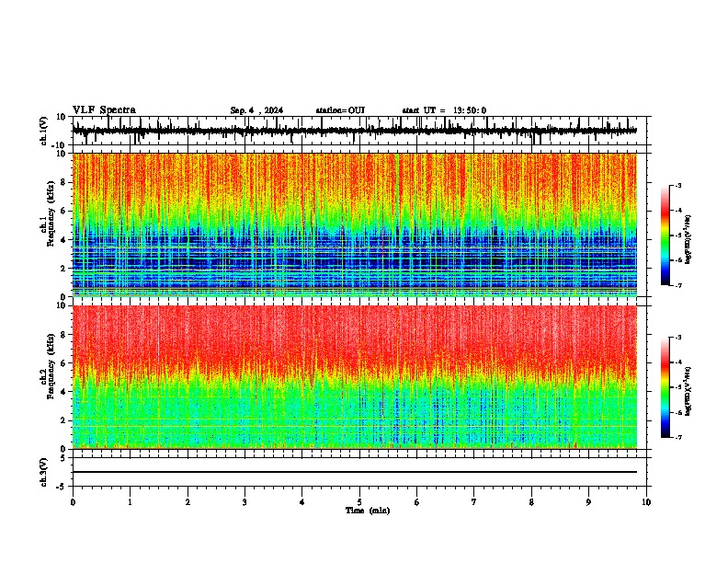
Task: Click the ch.3 flat voltage line
Action: tap(355, 472)
